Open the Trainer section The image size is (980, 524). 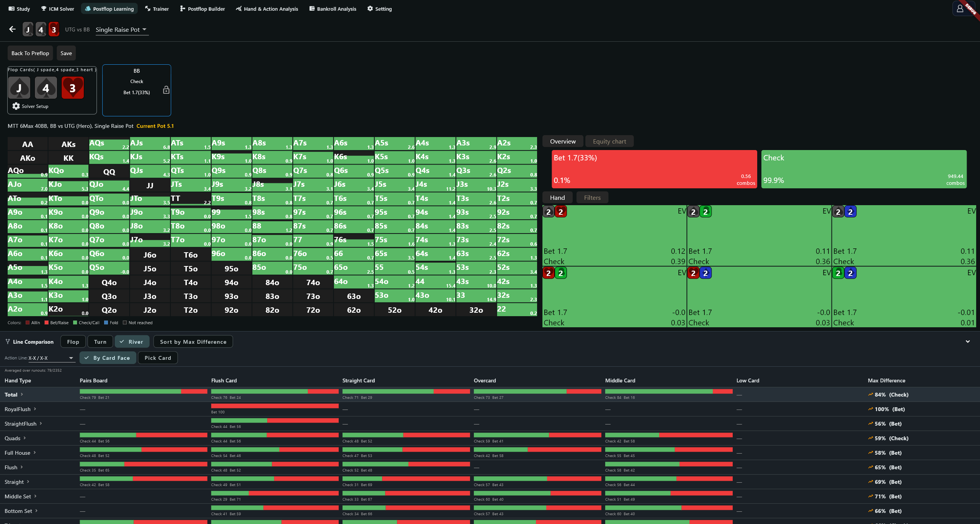157,9
